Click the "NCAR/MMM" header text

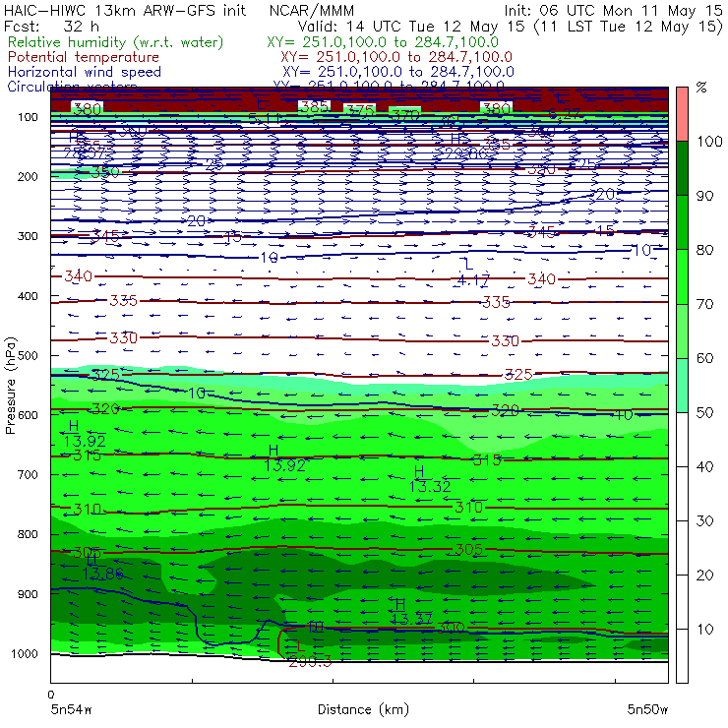(x=312, y=10)
